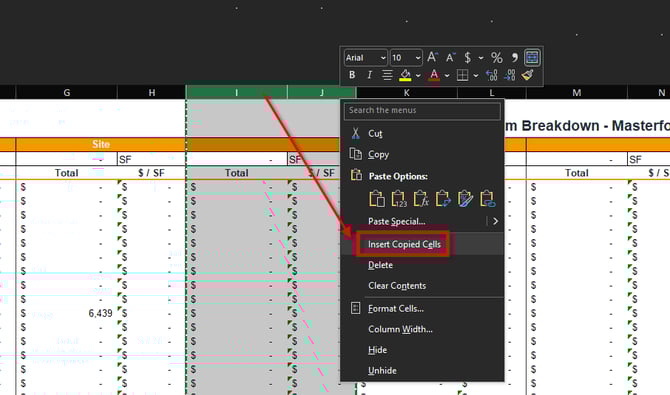
Task: Select the Paste Values option icon
Action: pyautogui.click(x=399, y=199)
